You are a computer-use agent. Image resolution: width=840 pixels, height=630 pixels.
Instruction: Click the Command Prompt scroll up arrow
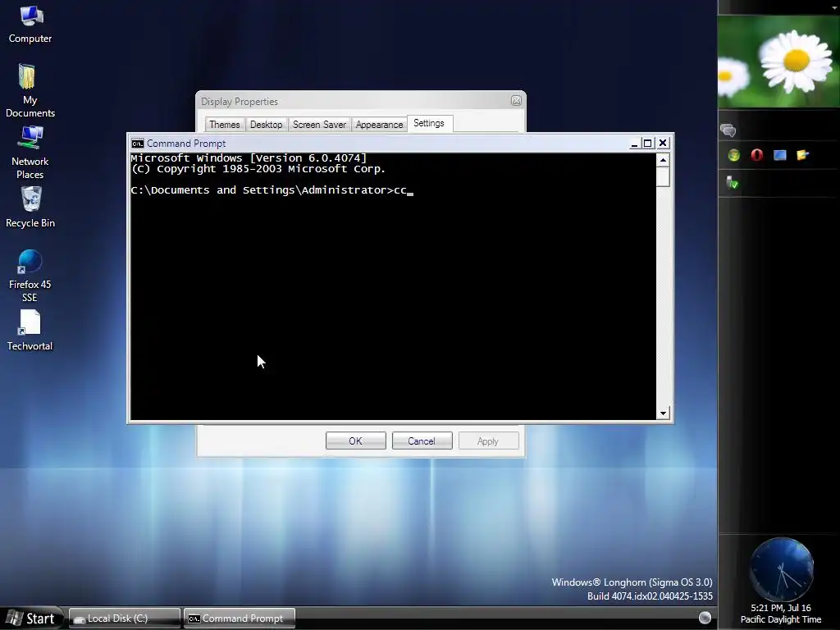click(x=663, y=160)
